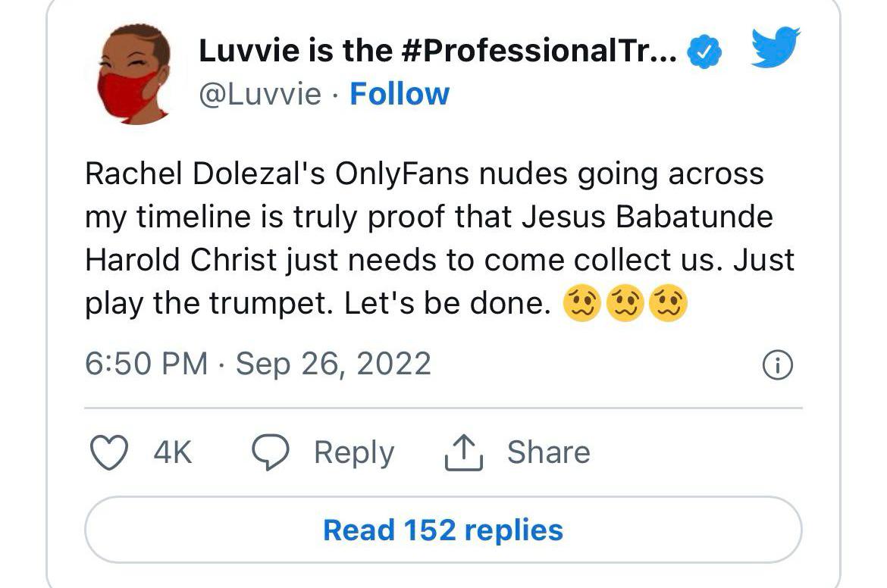
Task: Click the Share label
Action: click(549, 452)
